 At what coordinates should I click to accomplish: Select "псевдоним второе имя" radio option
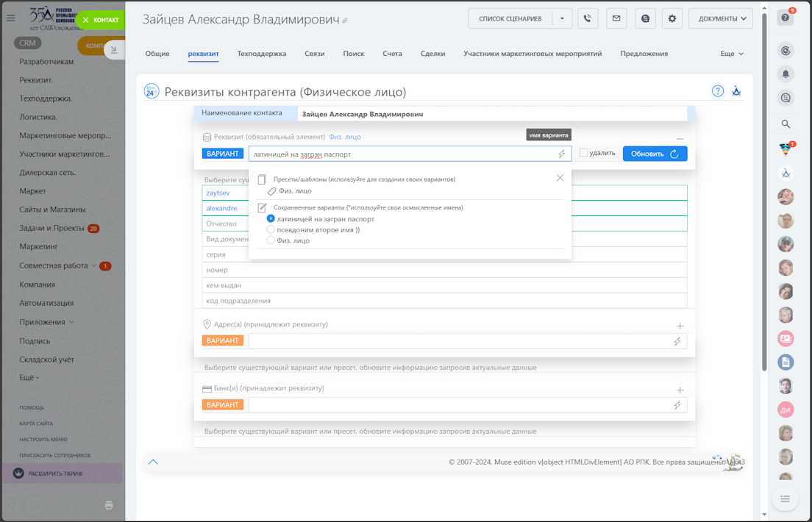[271, 229]
